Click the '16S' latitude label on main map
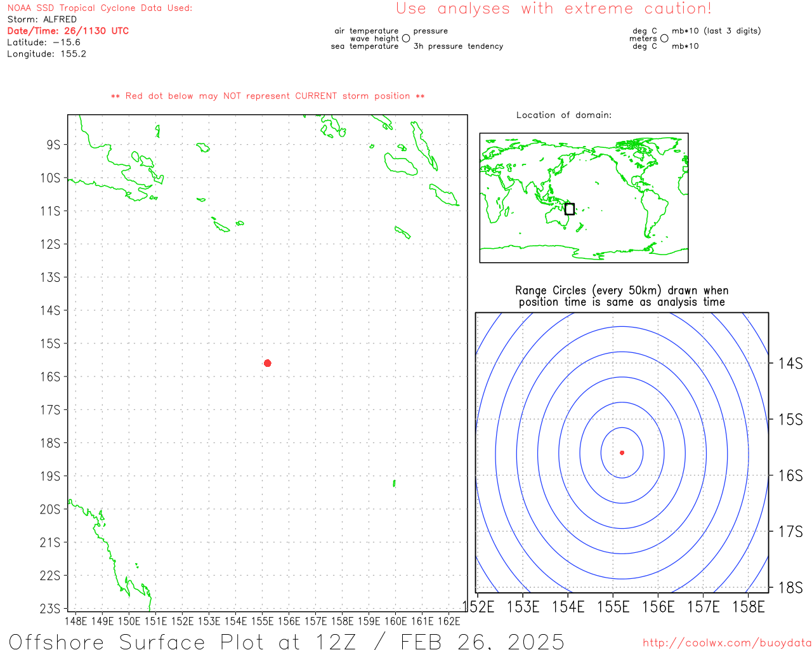The width and height of the screenshot is (812, 650). click(x=50, y=377)
